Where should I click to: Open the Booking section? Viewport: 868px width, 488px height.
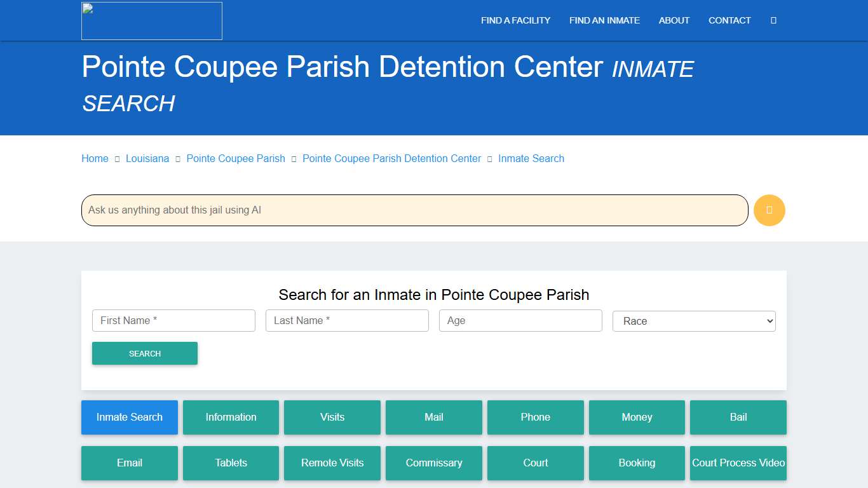637,463
